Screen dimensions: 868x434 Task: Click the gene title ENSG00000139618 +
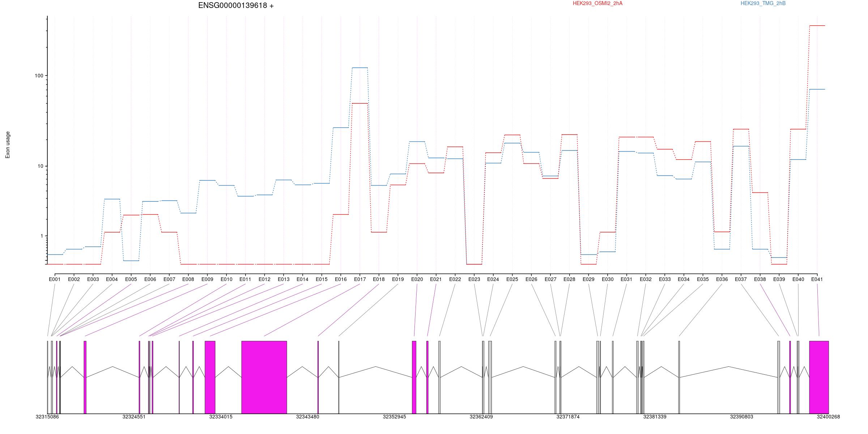(236, 5)
